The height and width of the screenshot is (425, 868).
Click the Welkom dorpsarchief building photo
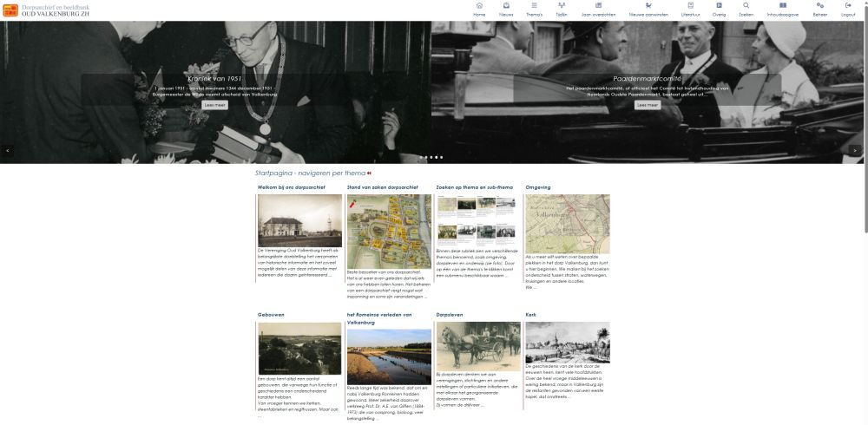[299, 220]
